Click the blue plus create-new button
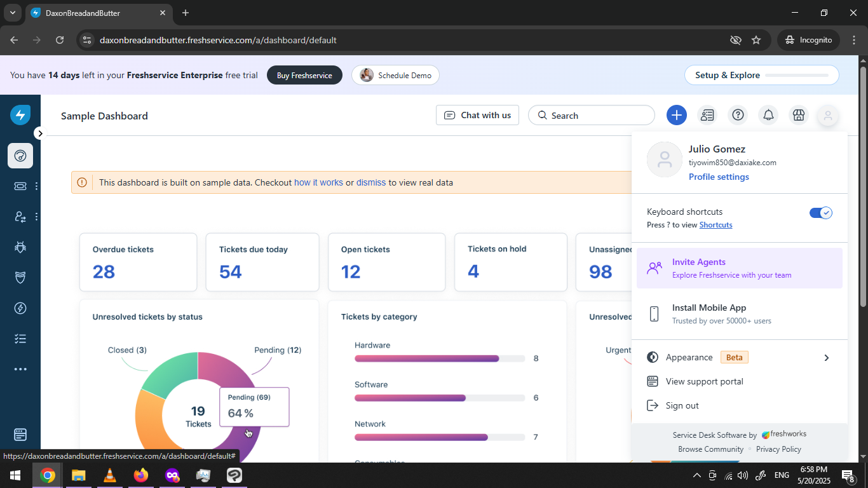868x488 pixels. [x=677, y=115]
